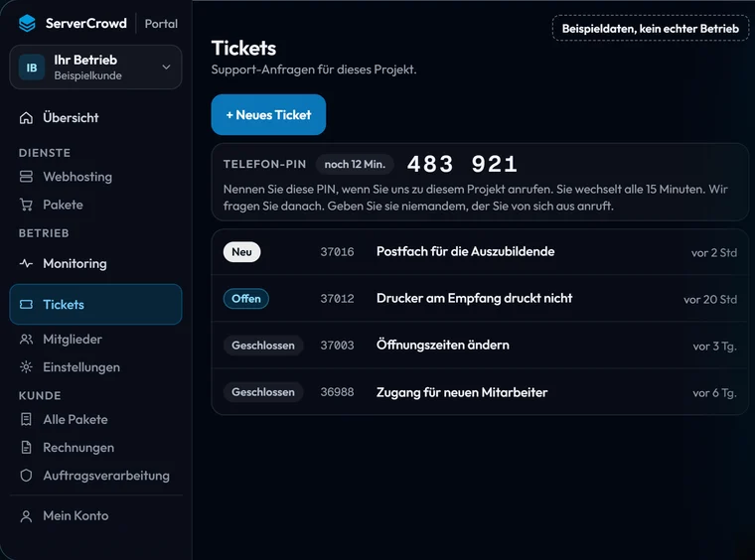Click the people icon beside Mitglieder
The height and width of the screenshot is (560, 755).
26,340
